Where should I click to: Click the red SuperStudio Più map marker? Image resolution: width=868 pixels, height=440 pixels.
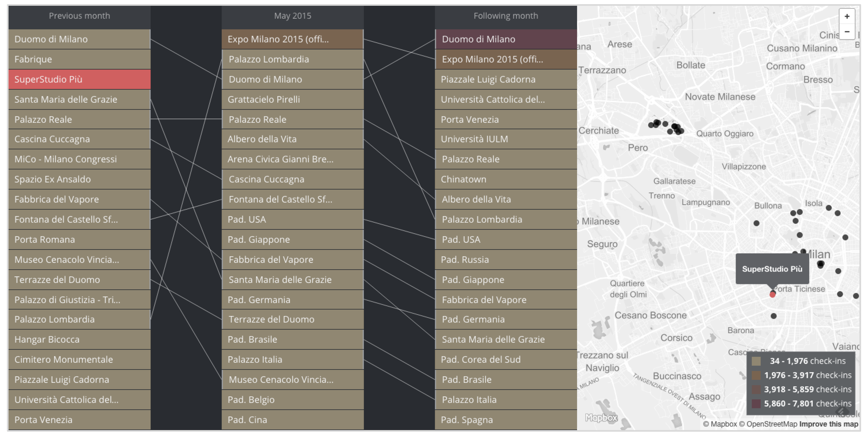[772, 295]
